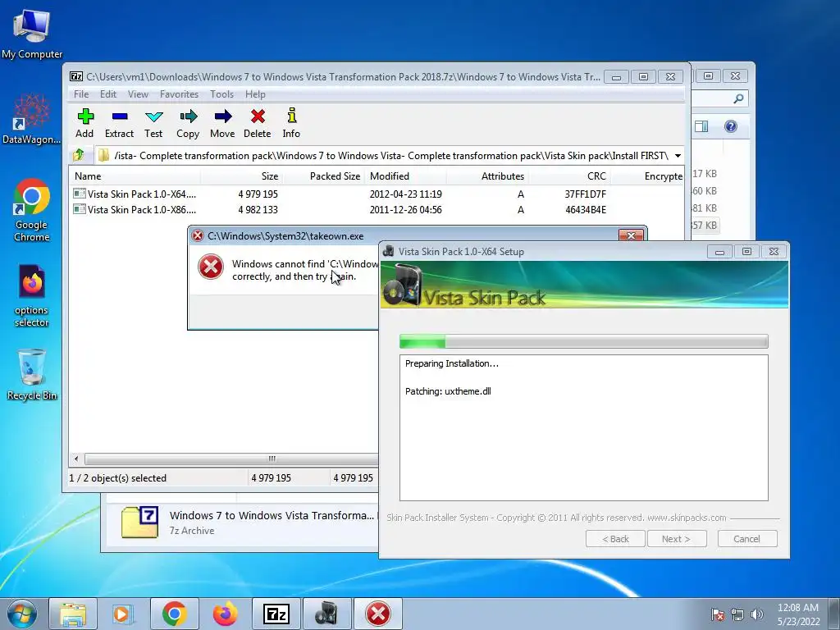Viewport: 840px width, 630px height.
Task: Click the Back button in setup
Action: point(615,539)
